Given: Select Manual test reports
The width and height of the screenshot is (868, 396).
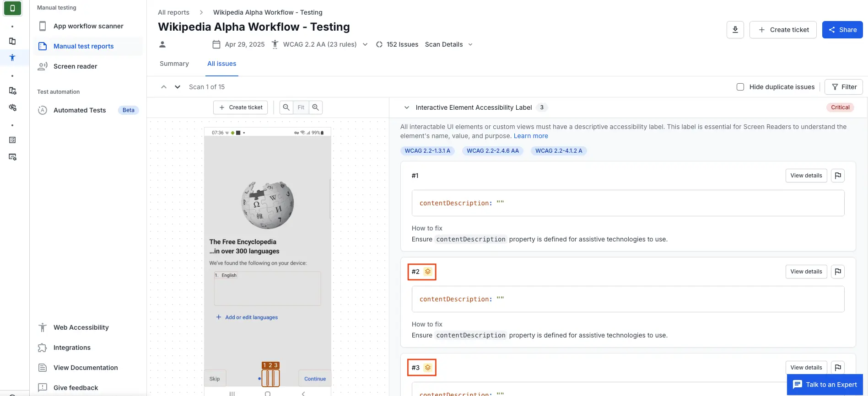Looking at the screenshot, I should 88,46.
